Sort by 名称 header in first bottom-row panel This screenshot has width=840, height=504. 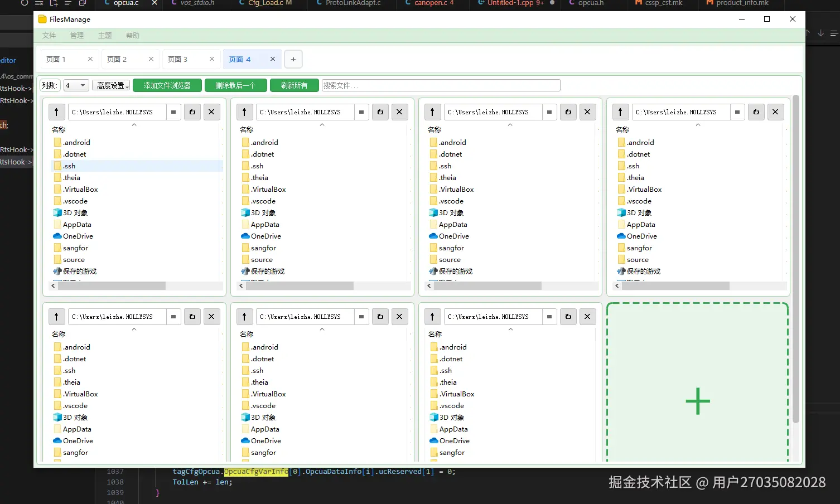[x=59, y=335]
